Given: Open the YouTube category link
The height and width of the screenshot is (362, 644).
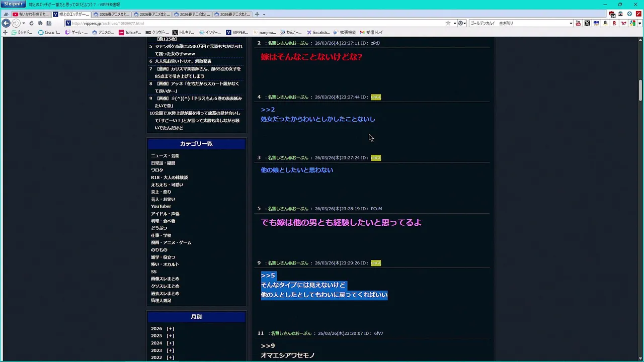Looking at the screenshot, I should click(x=161, y=206).
